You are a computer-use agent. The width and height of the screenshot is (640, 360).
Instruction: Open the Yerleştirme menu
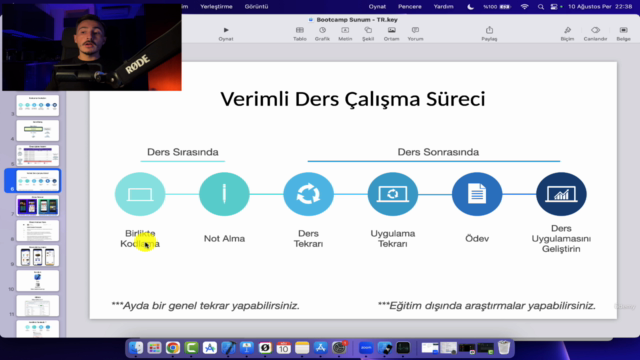pyautogui.click(x=216, y=7)
